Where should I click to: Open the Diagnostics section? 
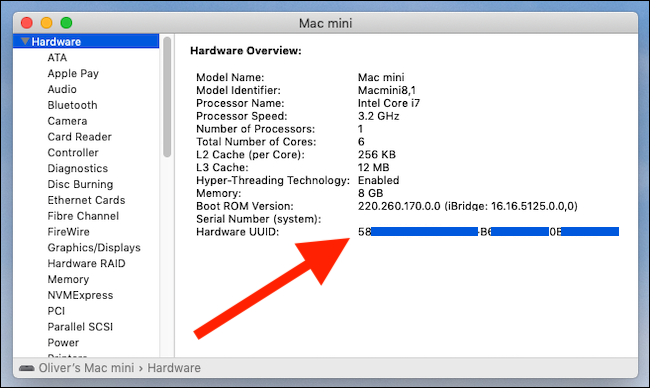(78, 168)
